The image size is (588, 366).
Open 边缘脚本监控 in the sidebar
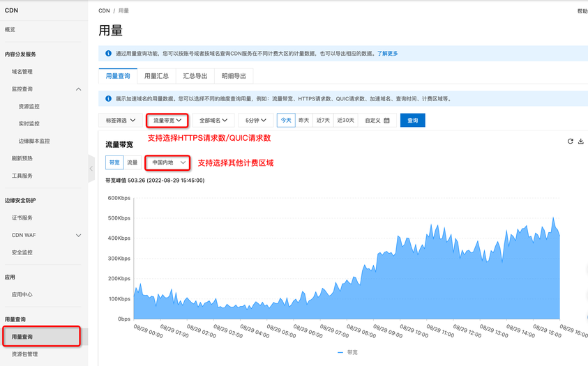click(x=34, y=142)
